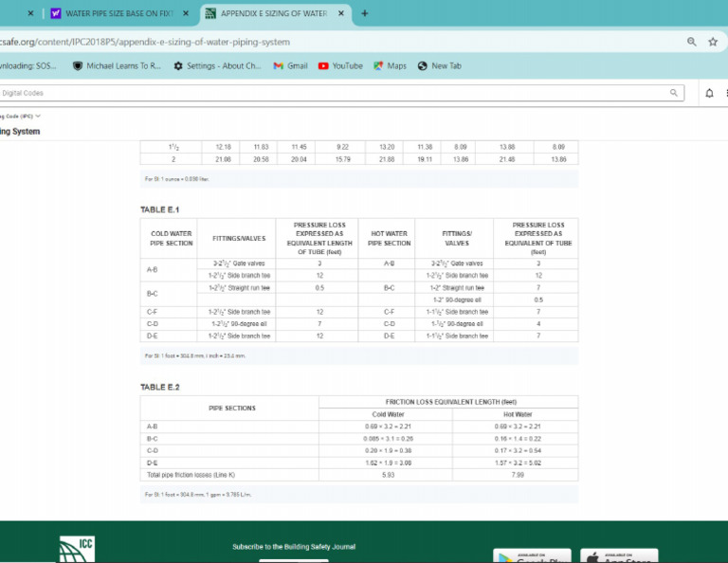This screenshot has width=728, height=563.
Task: Open a new browser tab with the plus button
Action: click(x=364, y=13)
